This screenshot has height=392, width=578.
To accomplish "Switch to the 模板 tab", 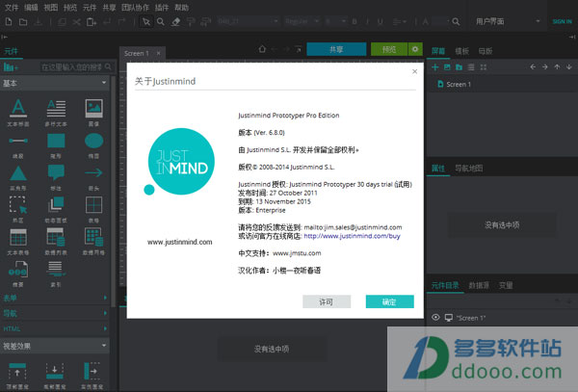I will [x=461, y=51].
